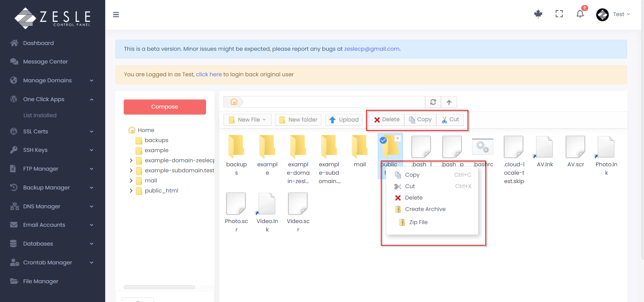Select the example folder icon in grid
Screen dimensions: 644x302
coord(267,146)
